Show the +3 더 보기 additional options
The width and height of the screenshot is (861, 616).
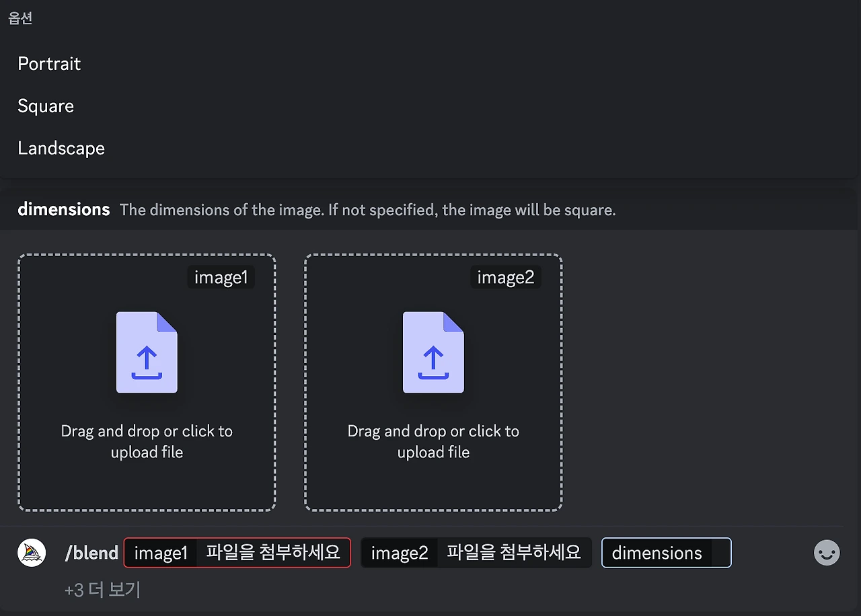click(x=102, y=590)
